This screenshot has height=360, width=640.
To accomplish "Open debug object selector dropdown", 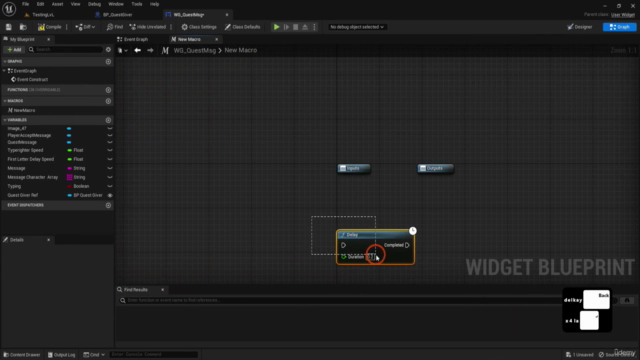I will (357, 27).
